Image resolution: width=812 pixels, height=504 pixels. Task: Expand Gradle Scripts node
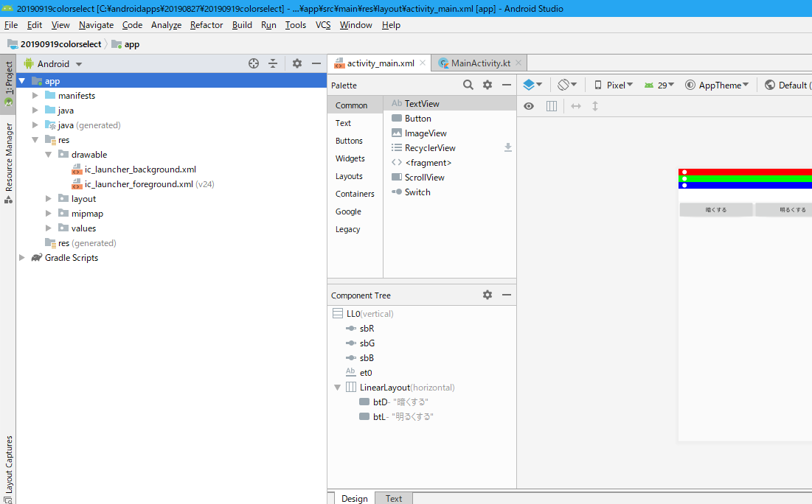pyautogui.click(x=21, y=257)
